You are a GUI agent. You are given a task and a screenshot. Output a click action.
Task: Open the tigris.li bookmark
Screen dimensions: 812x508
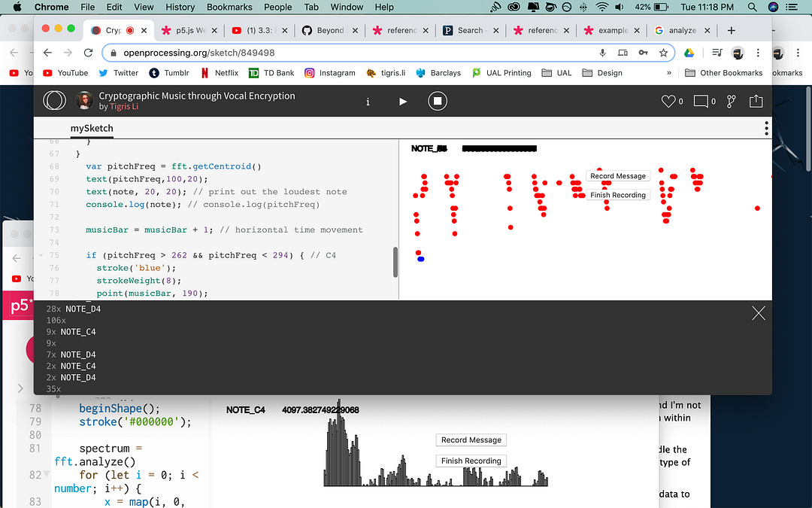386,73
